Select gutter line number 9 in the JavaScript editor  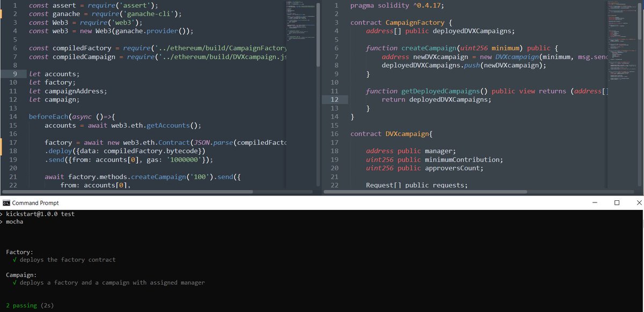pyautogui.click(x=15, y=74)
